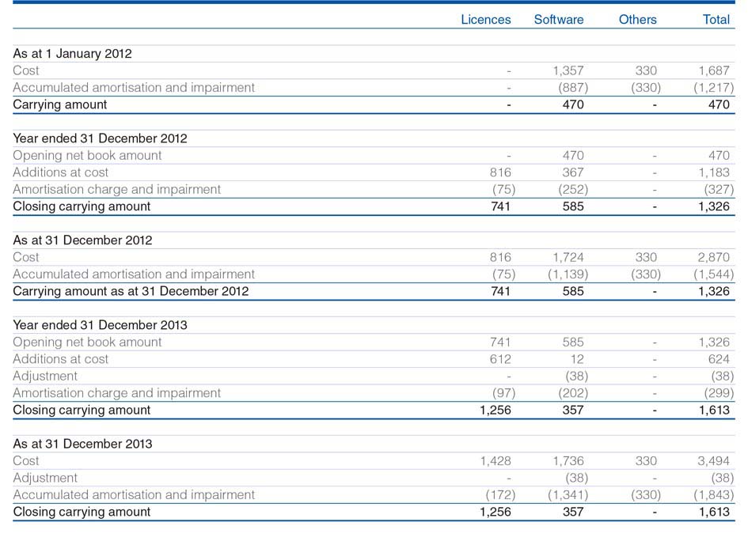The image size is (748, 560).
Task: Click the Software additions value 12
Action: click(577, 359)
